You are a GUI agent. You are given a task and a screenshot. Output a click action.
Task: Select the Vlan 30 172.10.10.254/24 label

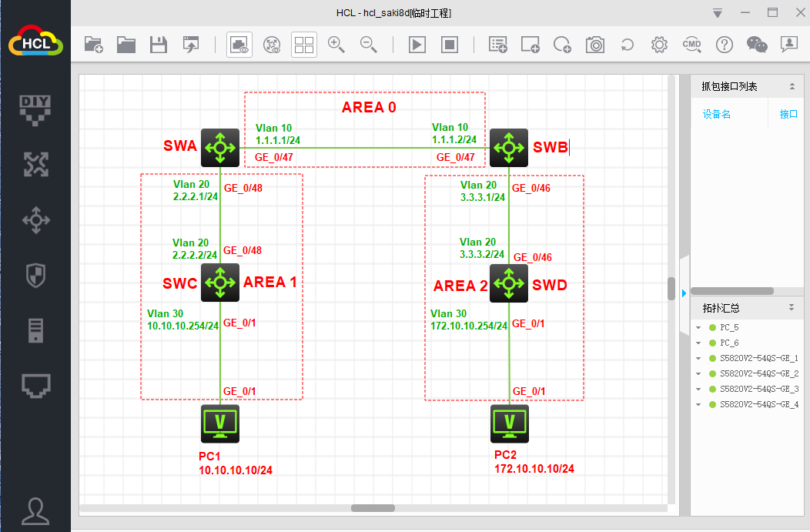pos(469,320)
